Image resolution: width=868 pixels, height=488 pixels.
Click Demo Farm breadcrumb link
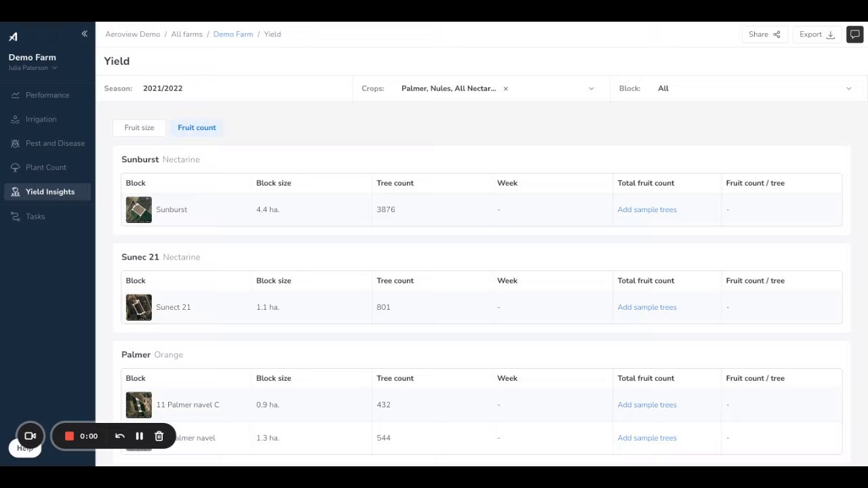233,34
